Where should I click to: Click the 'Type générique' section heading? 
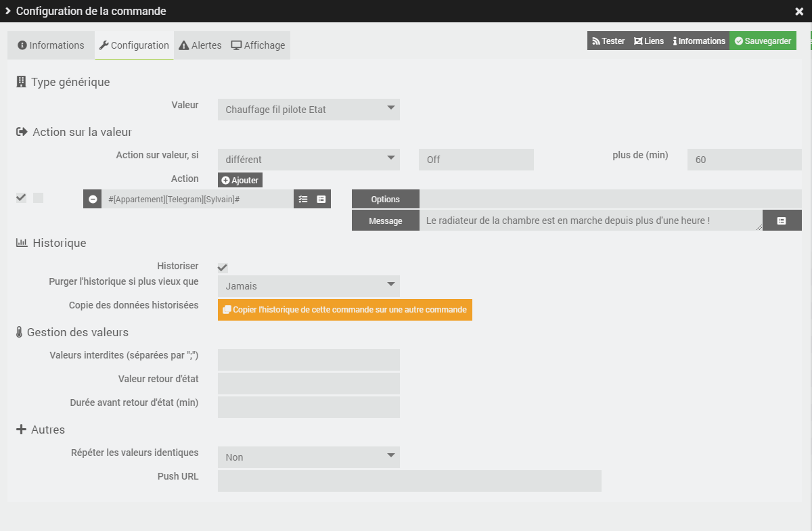pos(63,82)
